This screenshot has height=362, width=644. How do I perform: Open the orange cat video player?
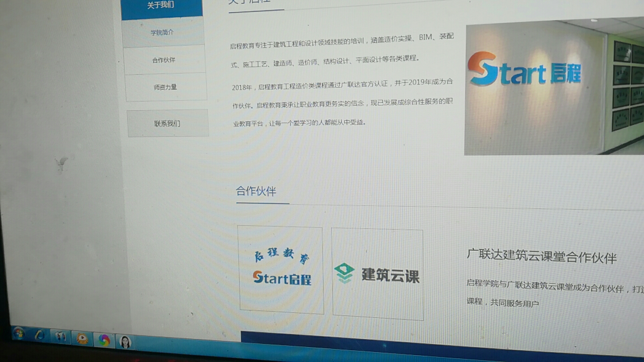pos(82,339)
